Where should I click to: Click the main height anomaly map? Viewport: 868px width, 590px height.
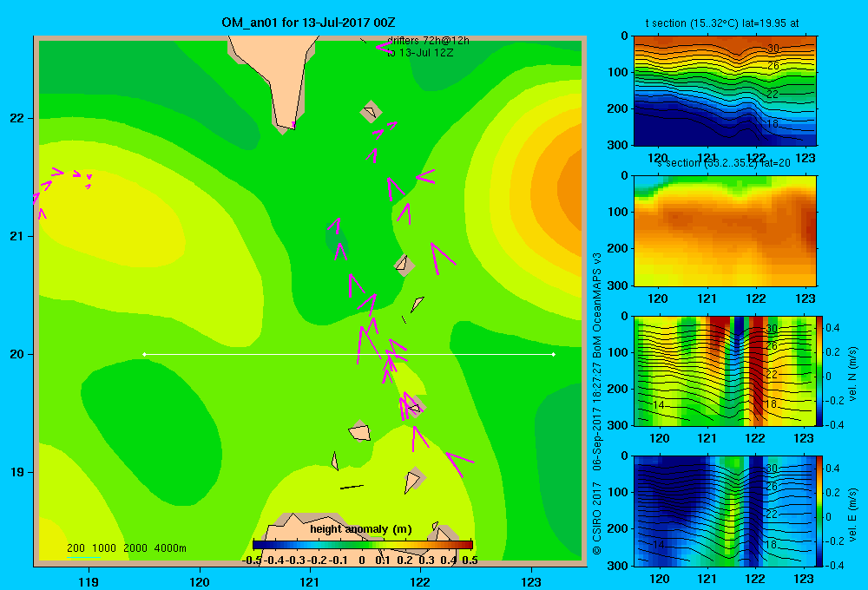pos(310,301)
